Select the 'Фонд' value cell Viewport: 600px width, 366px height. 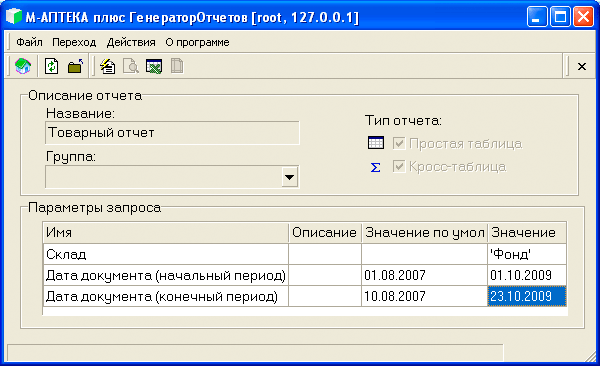[x=527, y=254]
